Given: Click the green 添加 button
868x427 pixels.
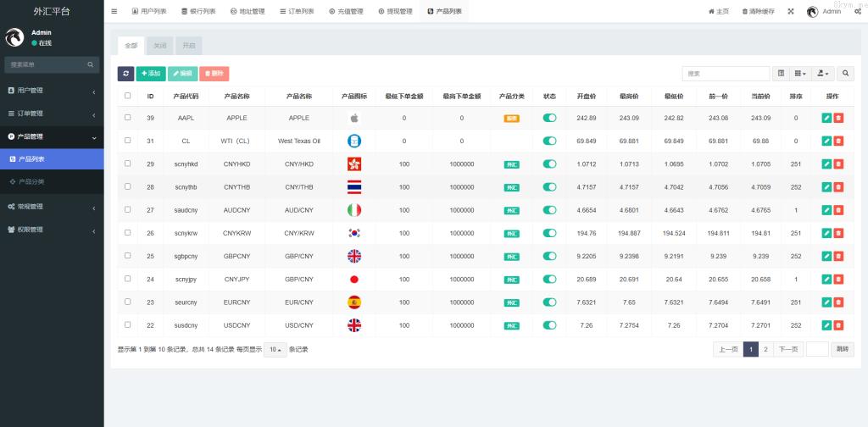Looking at the screenshot, I should tap(151, 74).
